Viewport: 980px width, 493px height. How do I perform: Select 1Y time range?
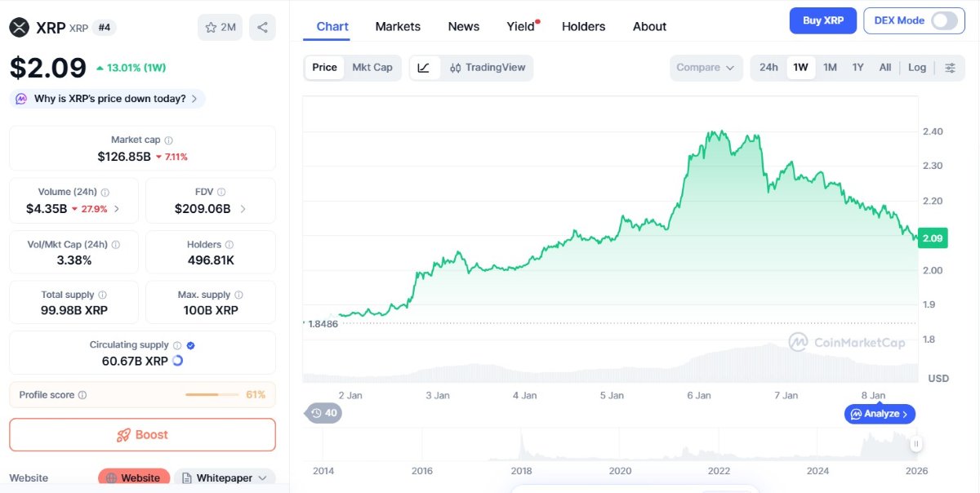click(x=857, y=68)
